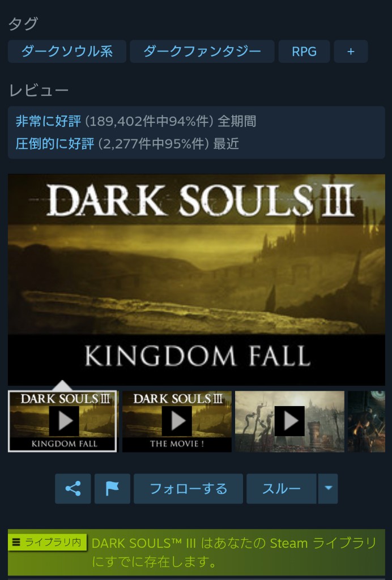Click the library list icon badge
392x580 pixels.
click(16, 542)
